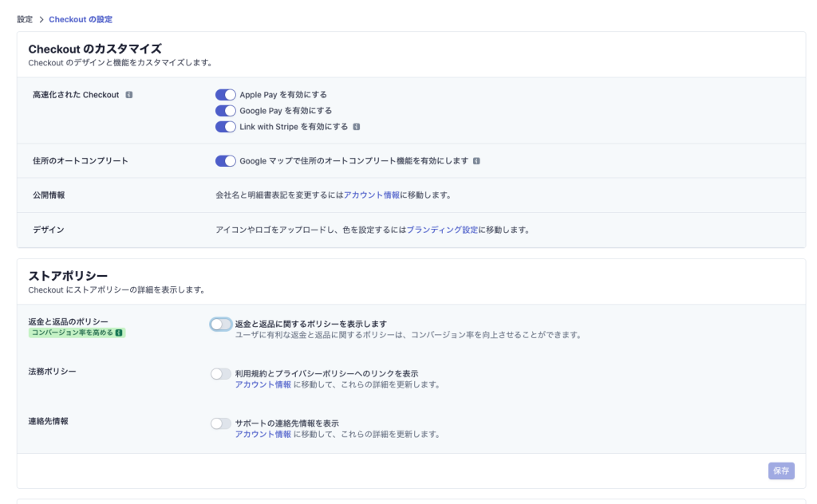Click info icon next to Link with Stripe

tap(357, 127)
